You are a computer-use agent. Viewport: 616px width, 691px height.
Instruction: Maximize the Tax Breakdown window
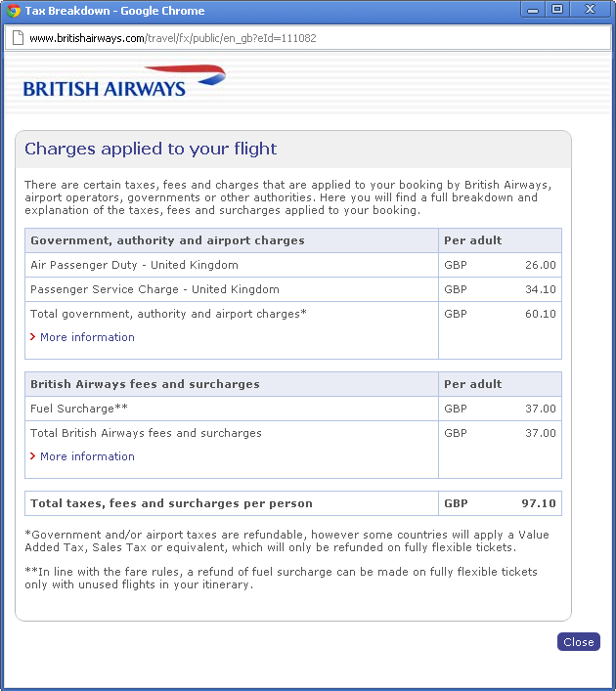point(557,10)
